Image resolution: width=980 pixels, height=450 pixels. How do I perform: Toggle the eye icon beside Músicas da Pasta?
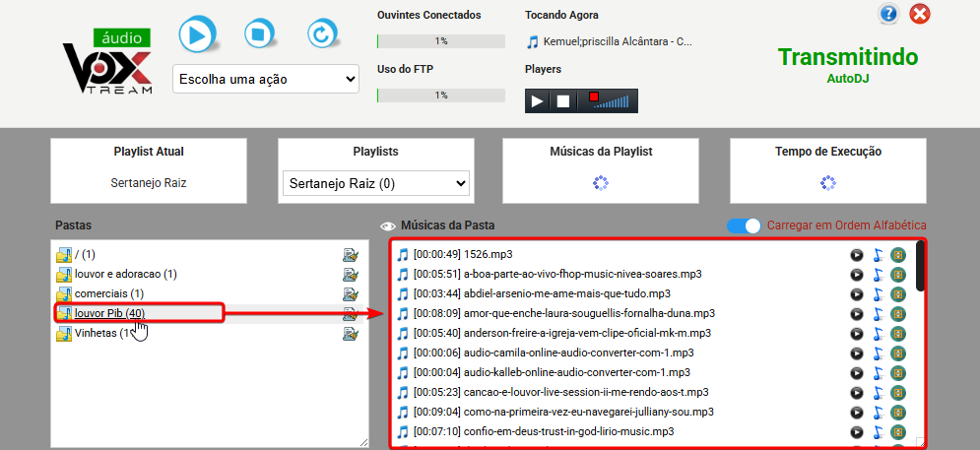388,226
